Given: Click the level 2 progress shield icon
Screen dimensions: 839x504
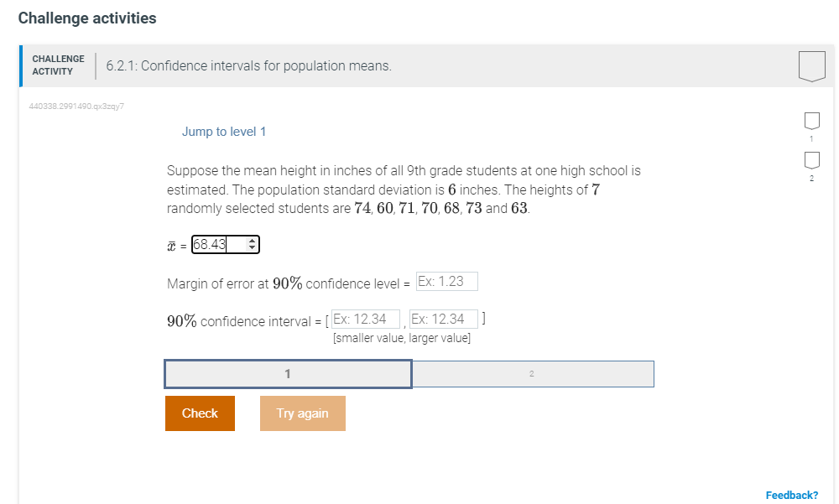Looking at the screenshot, I should point(810,159).
